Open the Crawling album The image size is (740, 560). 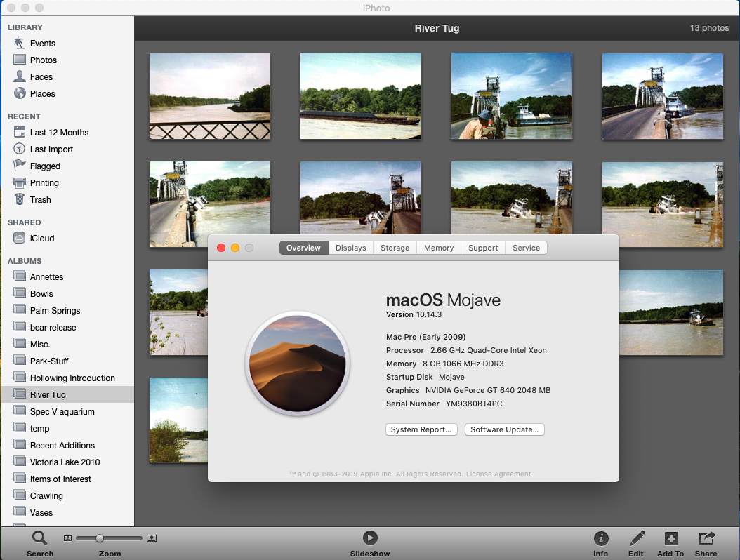point(46,496)
